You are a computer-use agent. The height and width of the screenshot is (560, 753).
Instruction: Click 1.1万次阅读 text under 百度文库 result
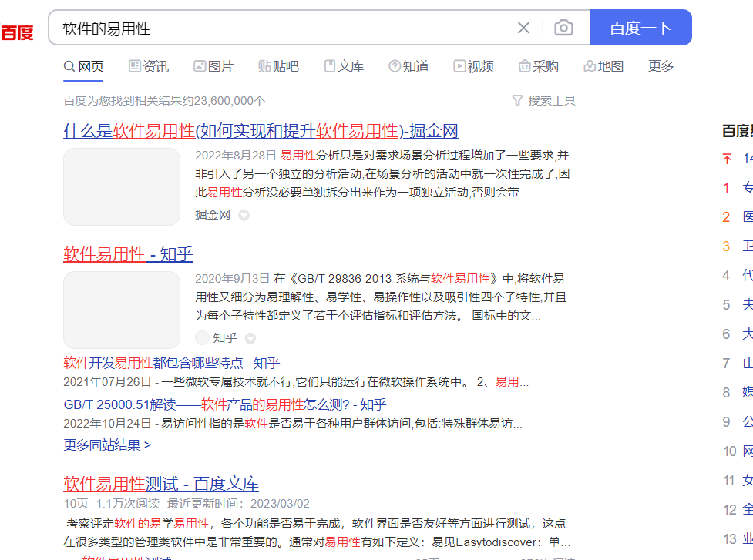tap(128, 503)
